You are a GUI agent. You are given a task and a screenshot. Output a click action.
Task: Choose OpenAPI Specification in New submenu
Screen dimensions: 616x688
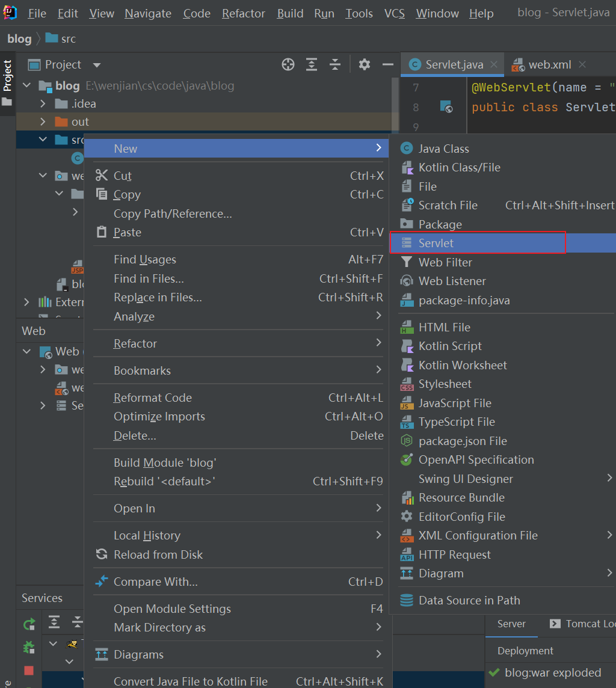pyautogui.click(x=502, y=460)
